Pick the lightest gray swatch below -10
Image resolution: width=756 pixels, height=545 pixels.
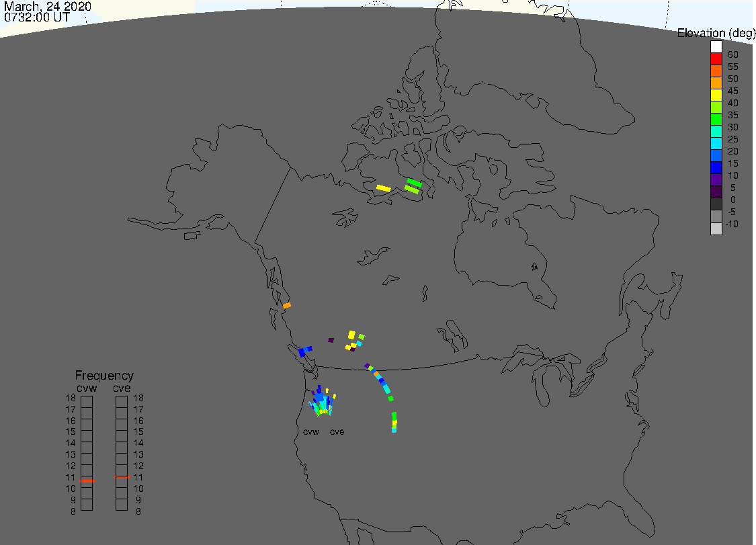(716, 228)
